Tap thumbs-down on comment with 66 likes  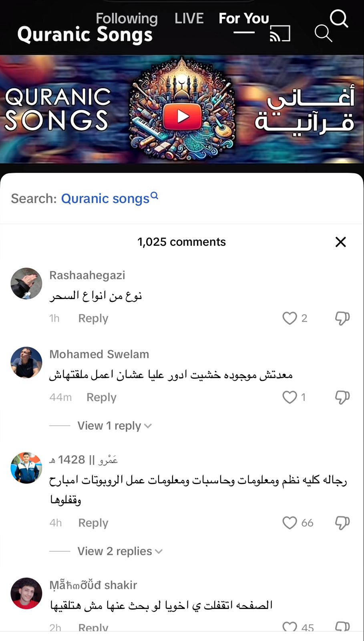342,523
